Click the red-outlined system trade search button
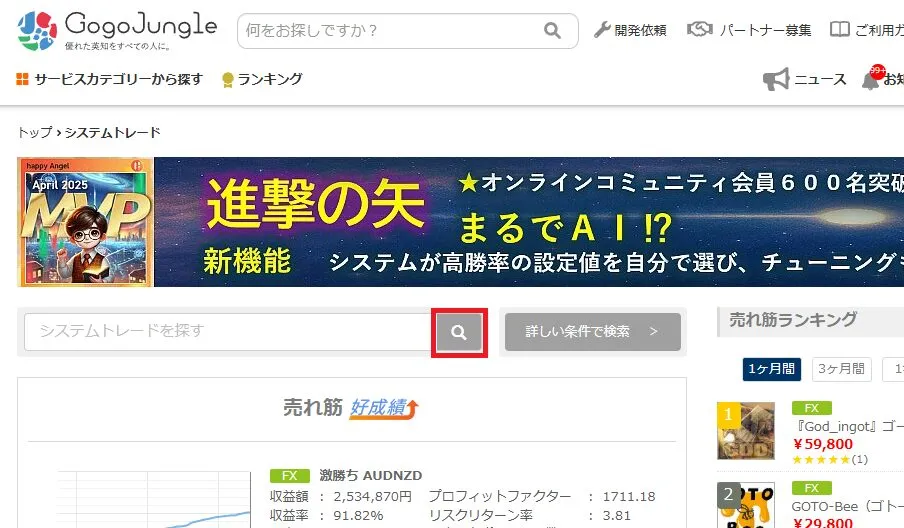This screenshot has height=528, width=904. (x=459, y=333)
